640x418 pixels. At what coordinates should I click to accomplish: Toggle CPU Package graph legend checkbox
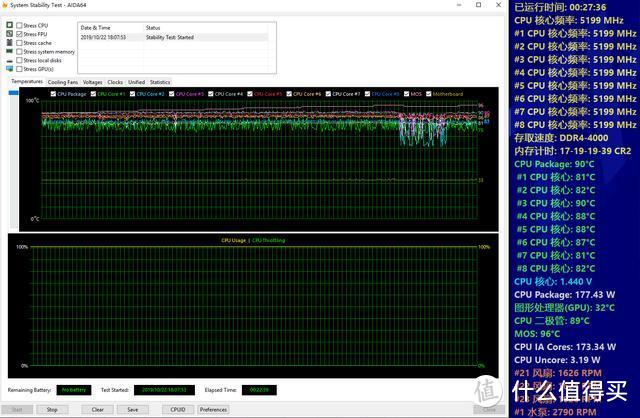[x=53, y=94]
